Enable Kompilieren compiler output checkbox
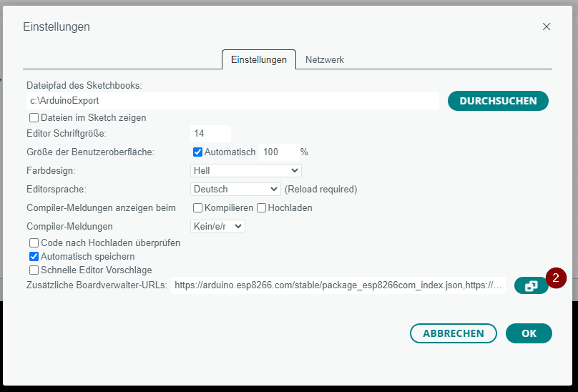Image resolution: width=578 pixels, height=392 pixels. pyautogui.click(x=198, y=208)
